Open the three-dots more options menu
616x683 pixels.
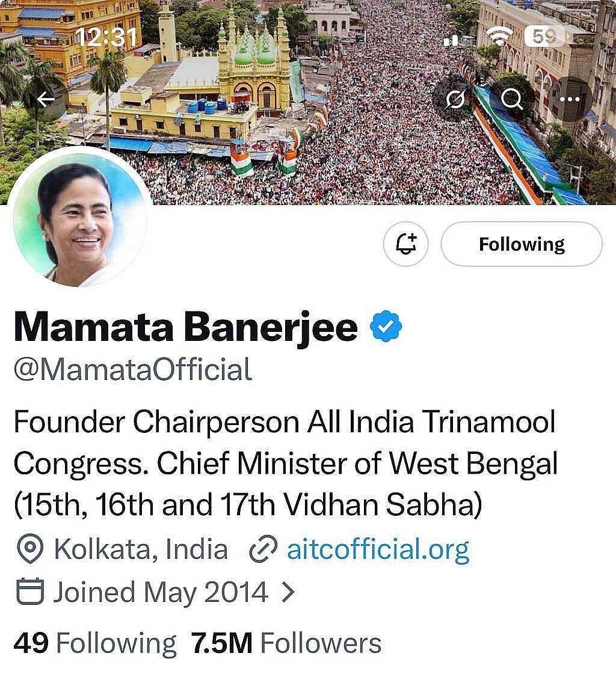point(569,99)
